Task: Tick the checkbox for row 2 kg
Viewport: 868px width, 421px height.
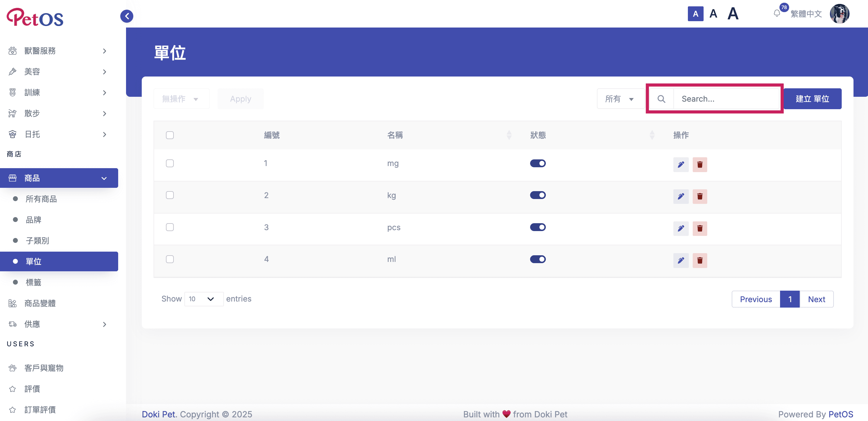Action: click(x=170, y=195)
